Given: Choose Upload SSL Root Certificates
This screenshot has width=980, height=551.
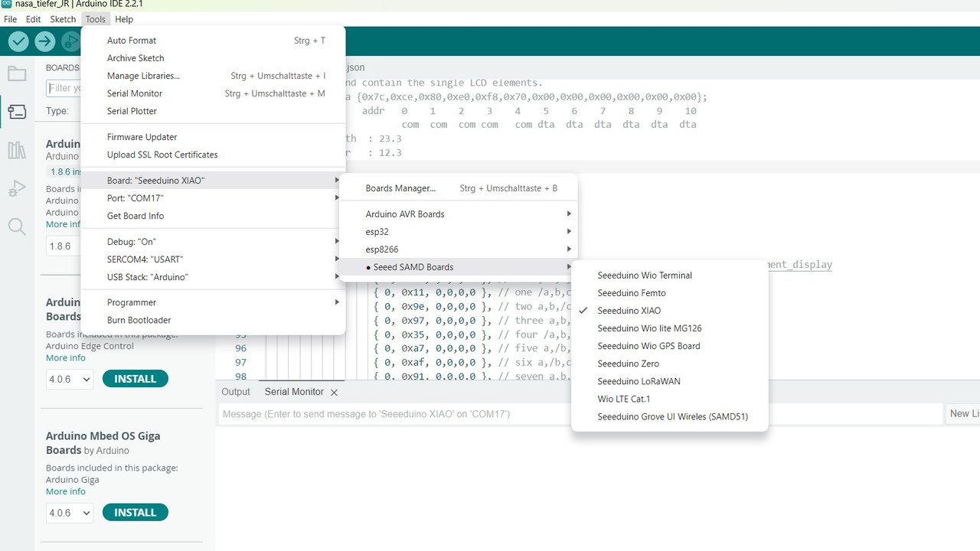Looking at the screenshot, I should click(x=214, y=155).
